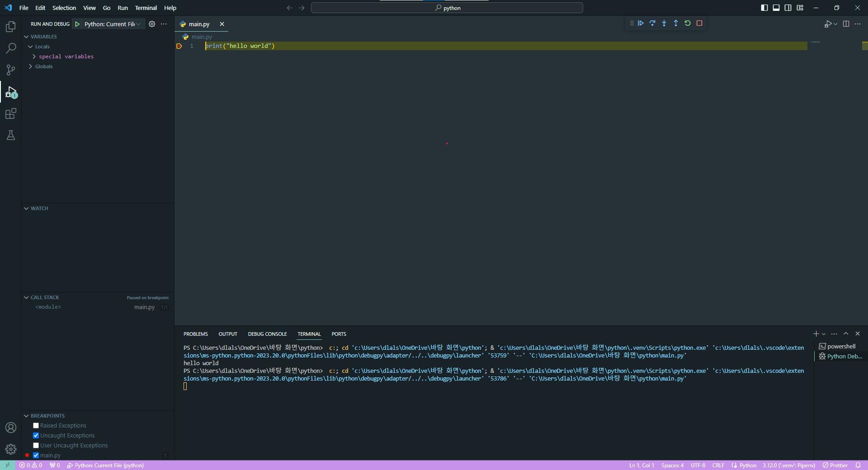This screenshot has width=868, height=470.
Task: Switch to the PORTS tab
Action: 339,334
